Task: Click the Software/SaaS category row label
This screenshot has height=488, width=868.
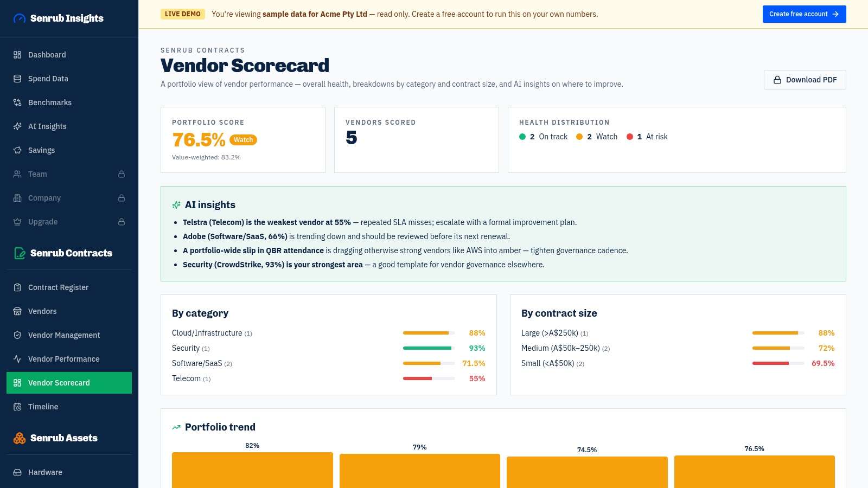Action: pyautogui.click(x=202, y=363)
